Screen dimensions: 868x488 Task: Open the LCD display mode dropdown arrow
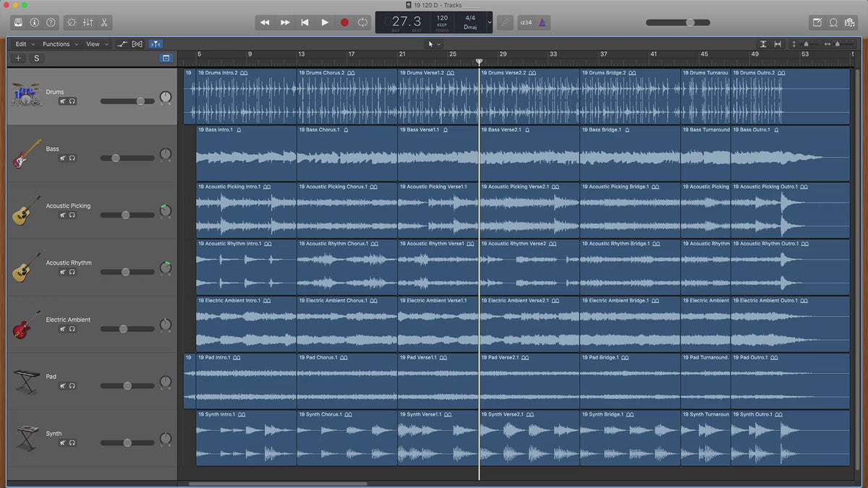490,22
